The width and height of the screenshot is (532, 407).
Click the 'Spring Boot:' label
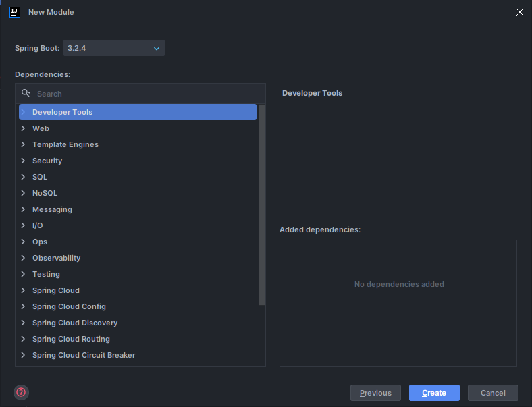[x=37, y=48]
